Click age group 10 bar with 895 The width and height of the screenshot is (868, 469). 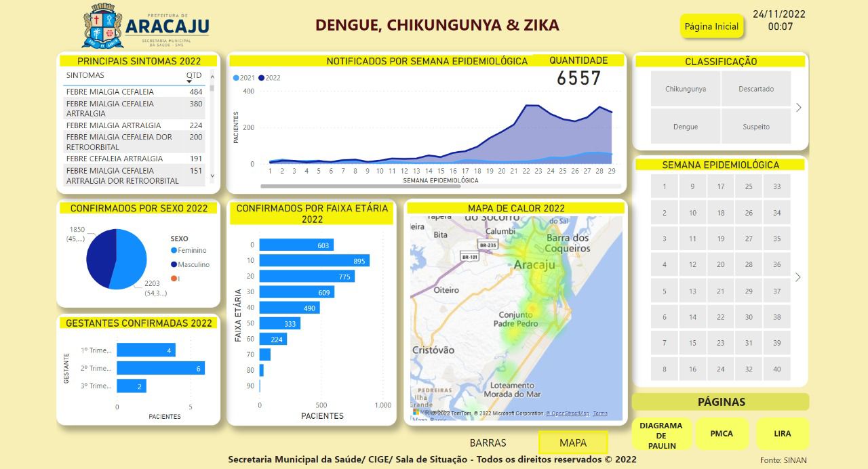[314, 260]
